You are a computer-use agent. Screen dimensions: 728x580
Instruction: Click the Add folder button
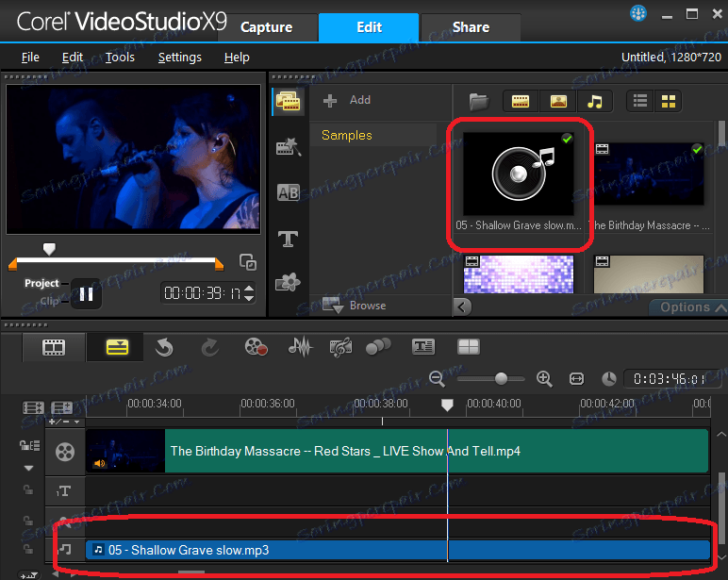[x=347, y=100]
